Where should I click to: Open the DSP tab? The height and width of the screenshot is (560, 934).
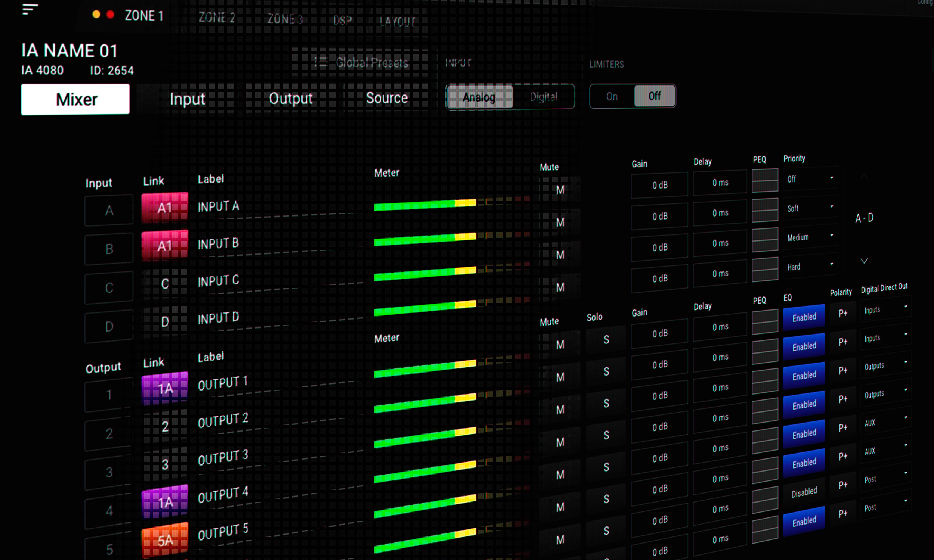point(343,21)
